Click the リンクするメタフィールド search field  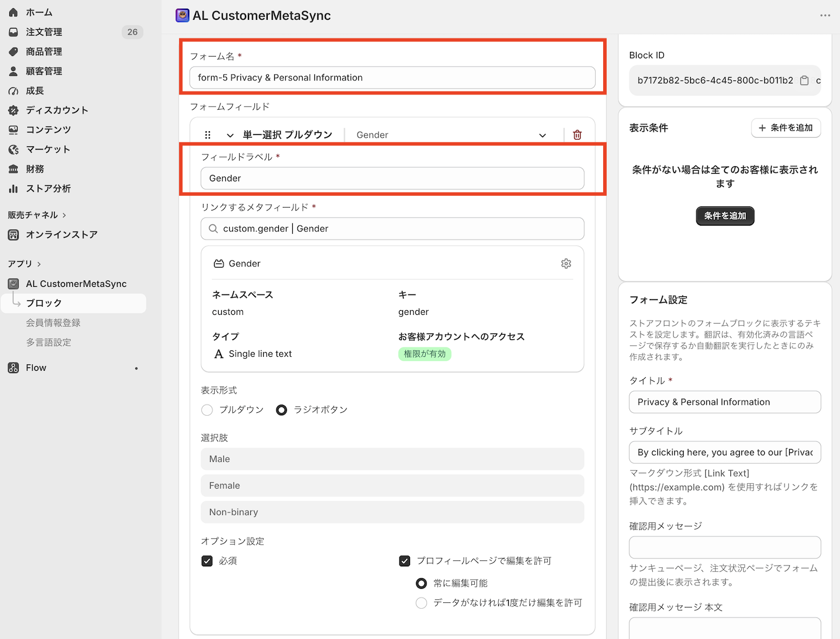pyautogui.click(x=393, y=229)
